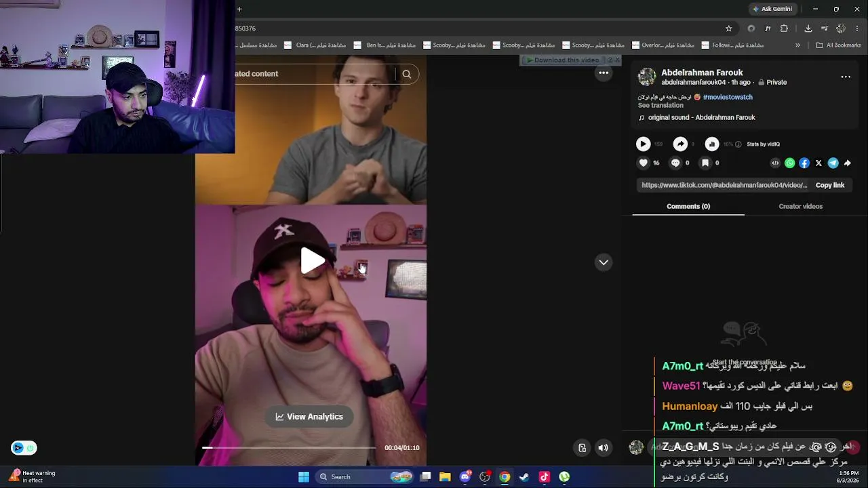This screenshot has height=488, width=868.
Task: Open TikTok app from the taskbar
Action: pos(544,476)
